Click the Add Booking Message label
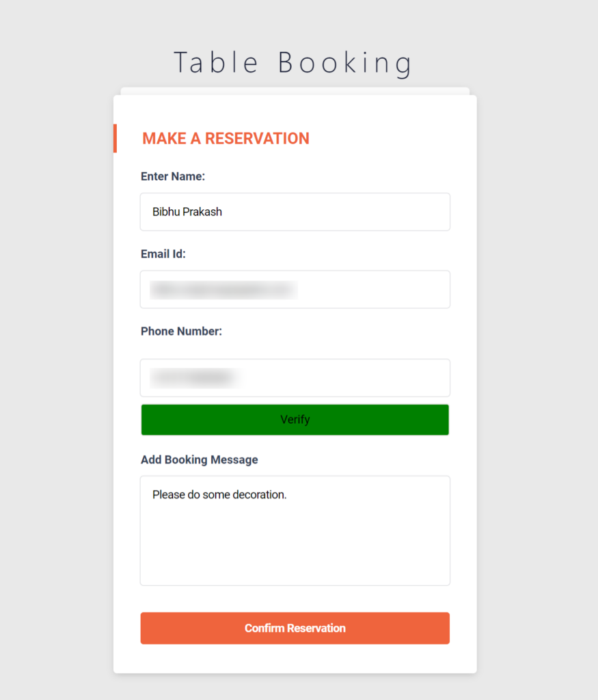This screenshot has height=700, width=598. point(199,459)
